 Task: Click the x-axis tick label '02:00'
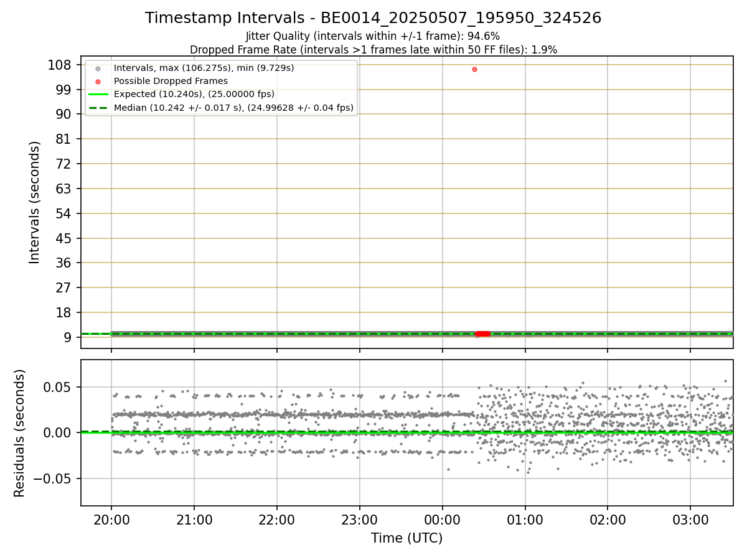point(608,520)
